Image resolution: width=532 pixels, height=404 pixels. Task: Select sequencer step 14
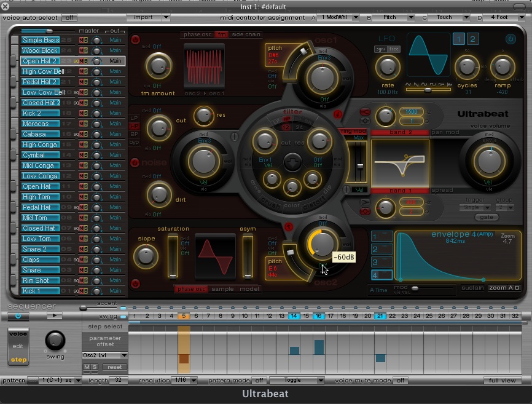point(294,316)
